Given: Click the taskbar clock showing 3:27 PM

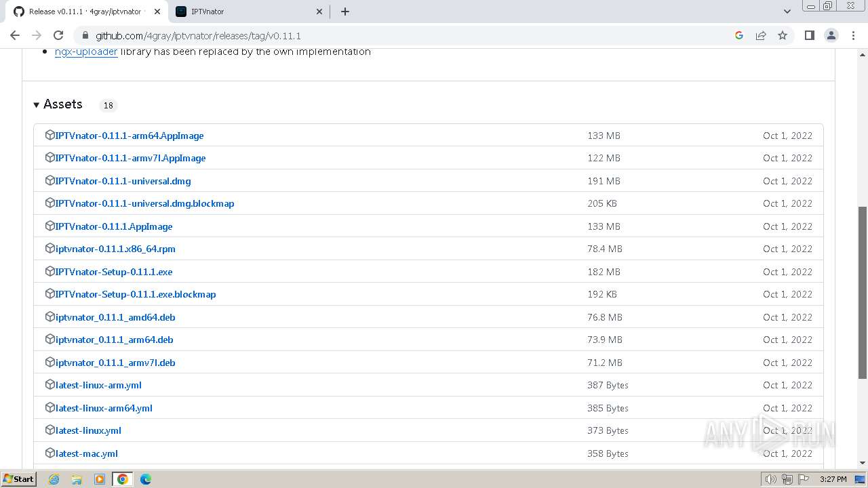Looking at the screenshot, I should [x=833, y=479].
